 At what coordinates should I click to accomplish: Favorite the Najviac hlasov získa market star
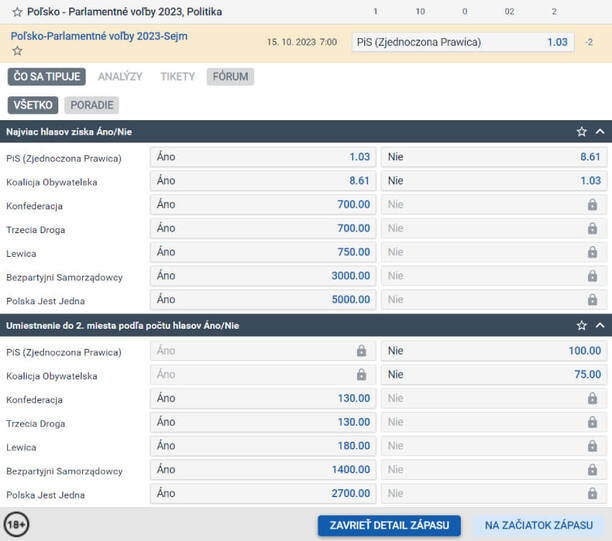coord(582,132)
